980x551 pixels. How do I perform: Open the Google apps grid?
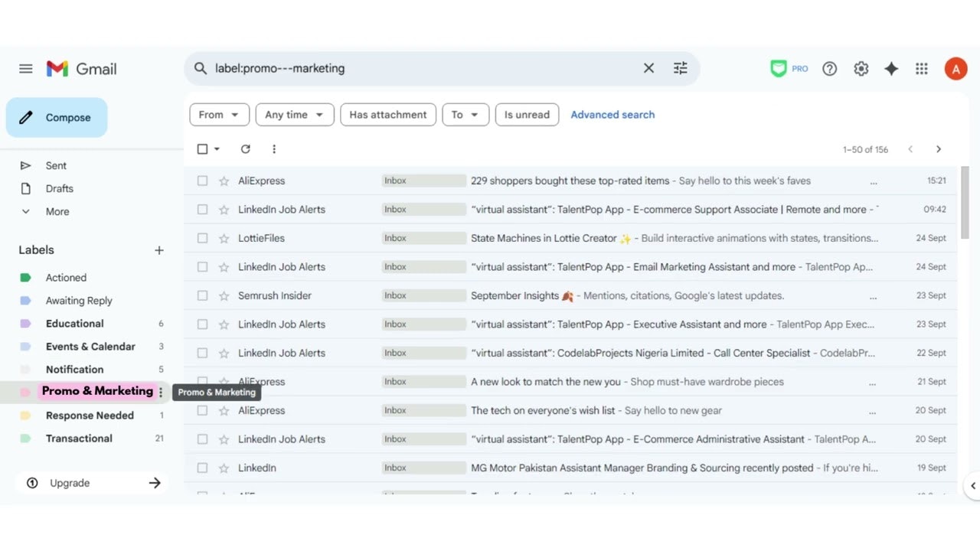click(x=922, y=68)
